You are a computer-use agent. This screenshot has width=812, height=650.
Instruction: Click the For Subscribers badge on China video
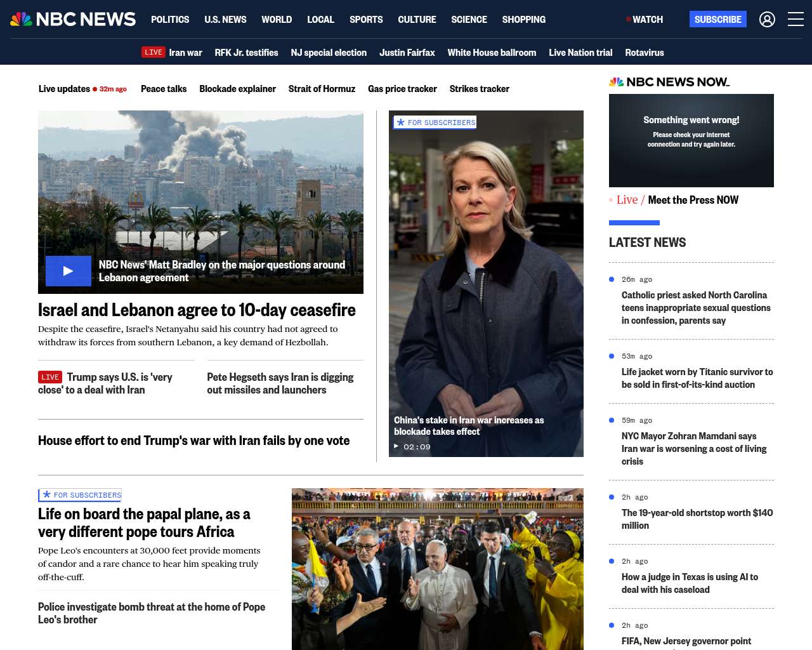coord(435,123)
